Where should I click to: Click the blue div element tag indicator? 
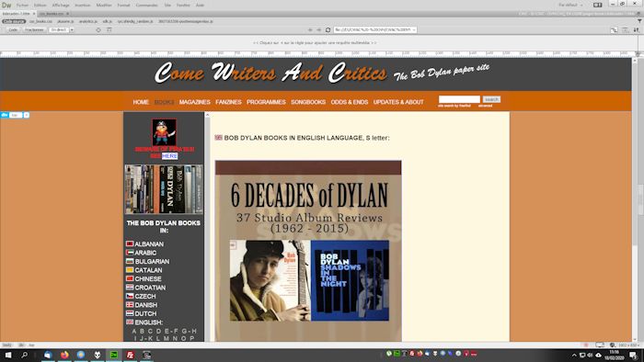tap(5, 115)
